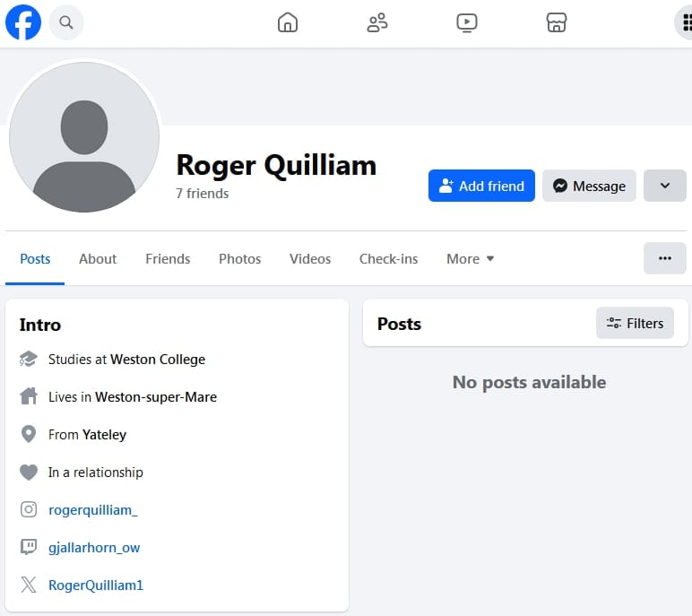
Task: Click the Add friend button
Action: click(x=481, y=186)
